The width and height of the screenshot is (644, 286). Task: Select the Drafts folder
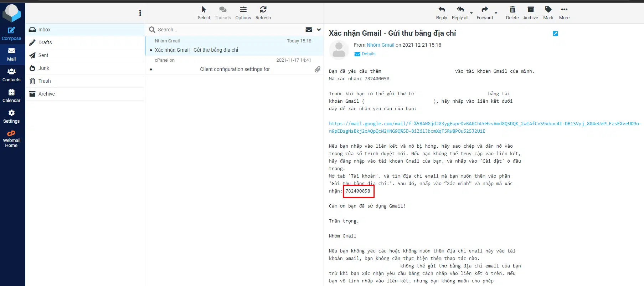45,42
